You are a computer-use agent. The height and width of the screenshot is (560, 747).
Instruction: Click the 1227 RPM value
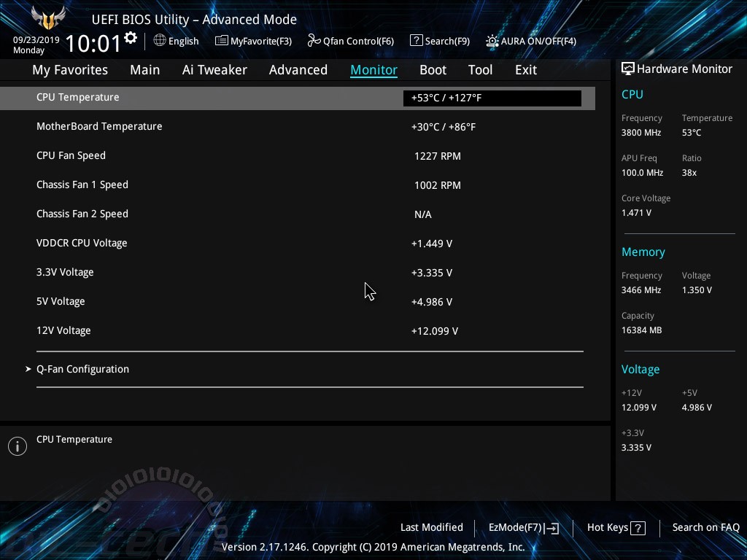[x=438, y=156]
